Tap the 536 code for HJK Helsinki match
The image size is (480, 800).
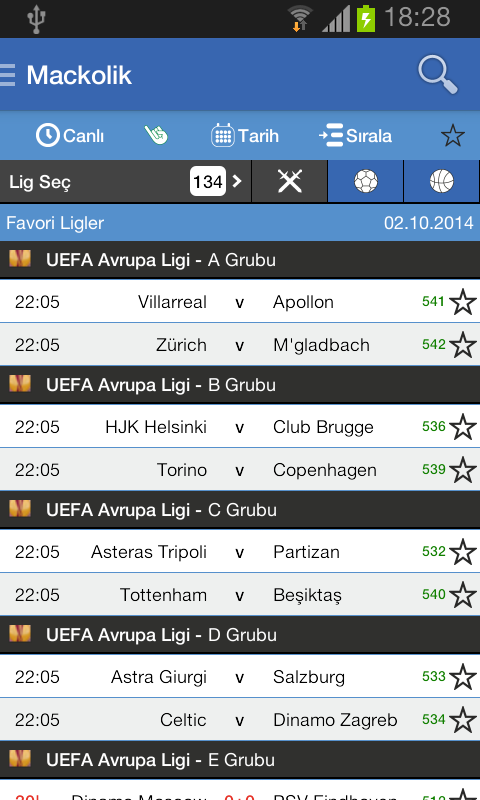[434, 426]
